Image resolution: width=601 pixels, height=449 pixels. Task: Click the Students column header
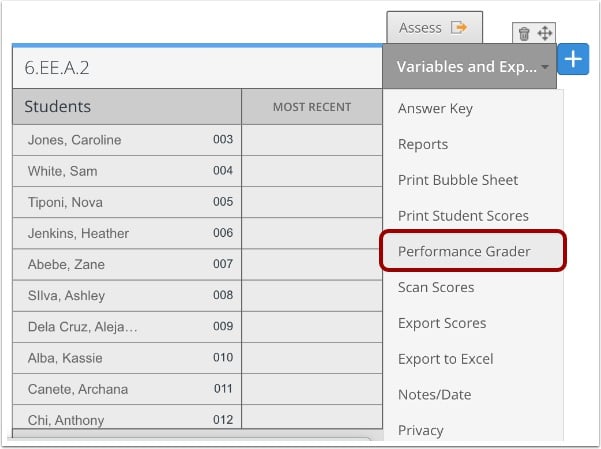pos(127,107)
